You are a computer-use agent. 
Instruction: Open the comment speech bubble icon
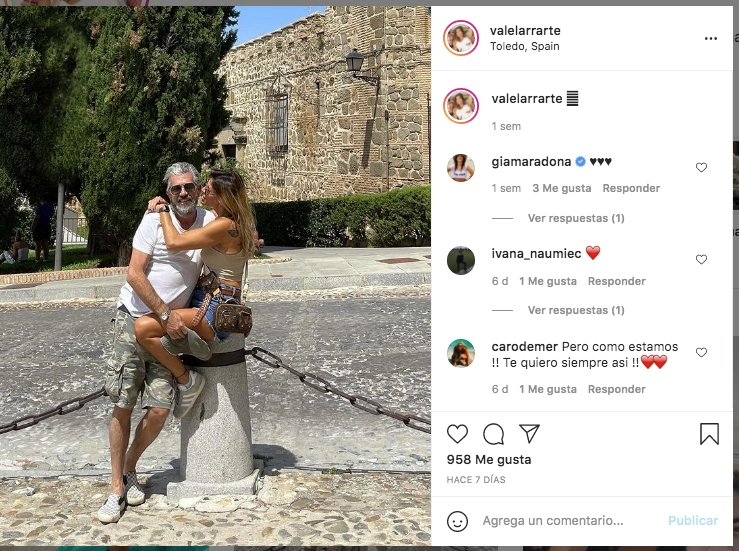[493, 434]
